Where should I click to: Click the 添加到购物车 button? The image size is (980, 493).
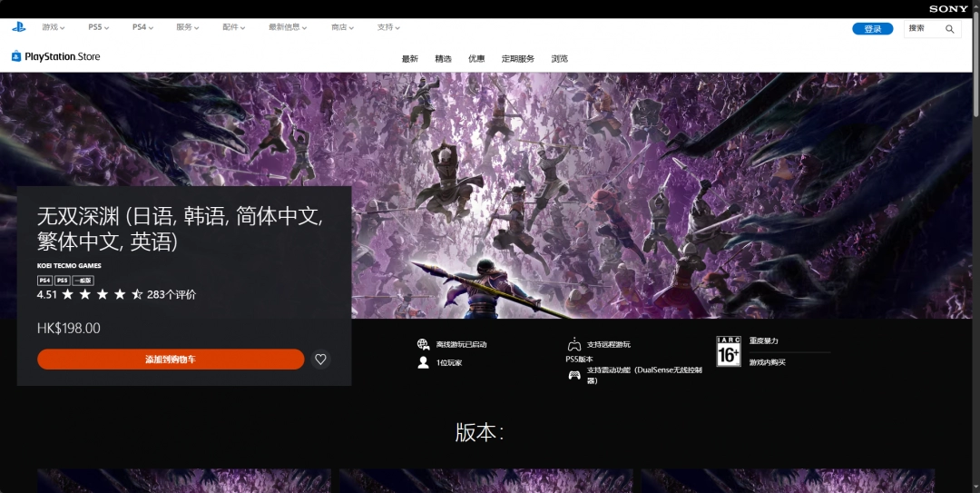click(171, 360)
